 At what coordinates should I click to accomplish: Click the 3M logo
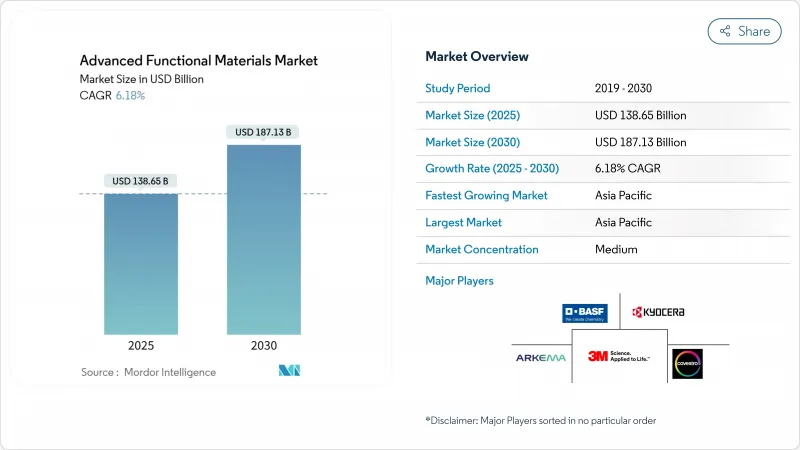(618, 356)
